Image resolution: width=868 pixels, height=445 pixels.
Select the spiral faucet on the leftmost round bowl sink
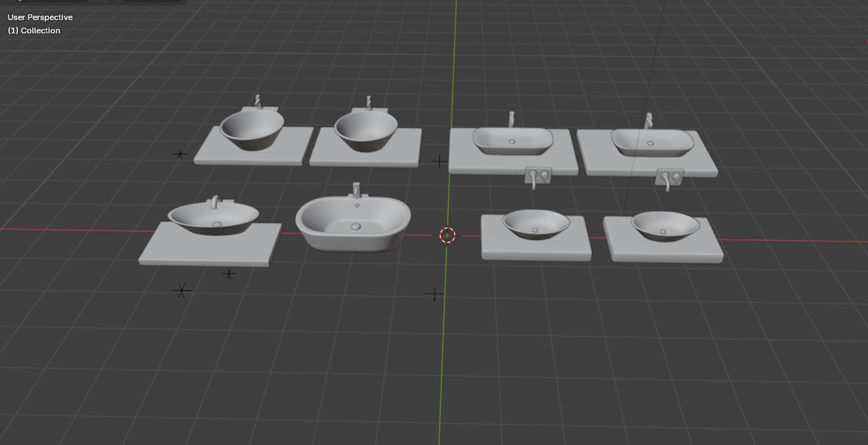pyautogui.click(x=258, y=102)
